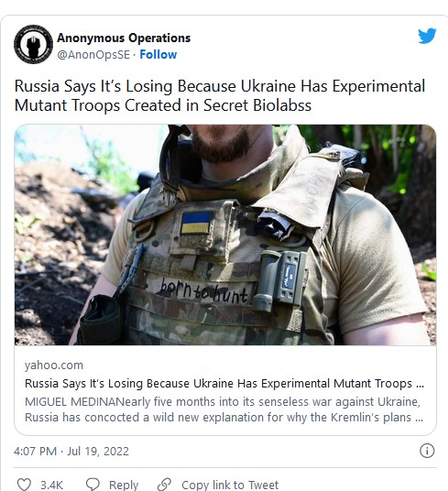This screenshot has height=491, width=448.
Task: Open the Anonymous Operations profile avatar
Action: click(x=33, y=44)
